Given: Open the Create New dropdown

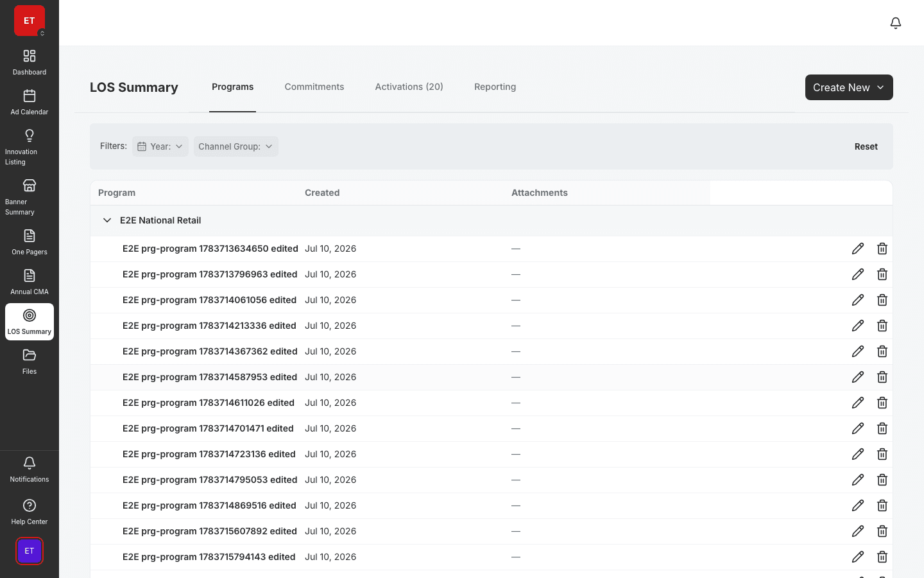Looking at the screenshot, I should (849, 87).
